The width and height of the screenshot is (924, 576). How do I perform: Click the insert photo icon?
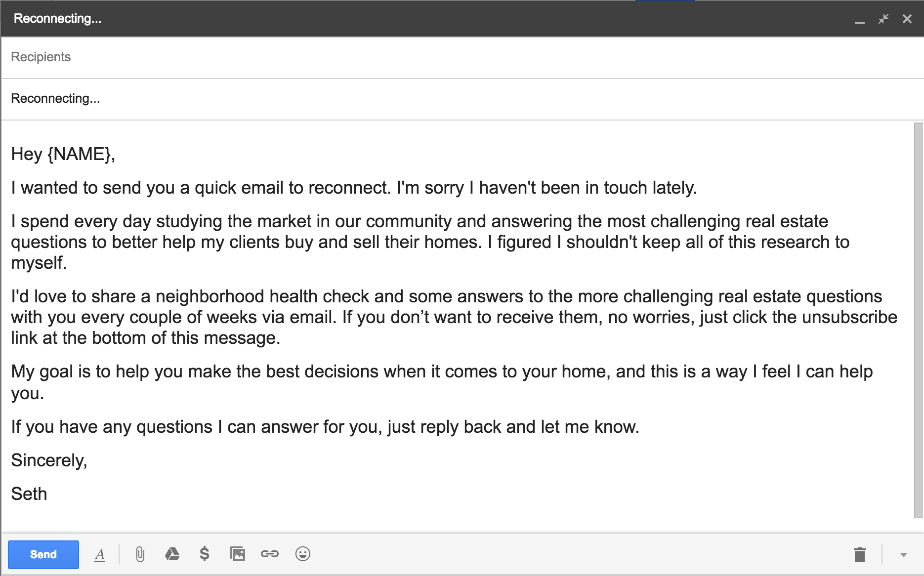point(238,554)
